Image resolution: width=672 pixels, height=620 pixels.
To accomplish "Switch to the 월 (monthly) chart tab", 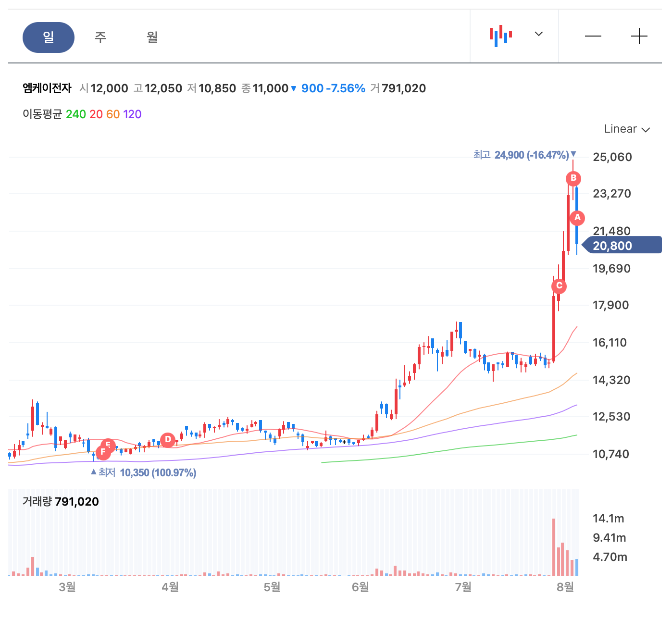I will pos(152,37).
